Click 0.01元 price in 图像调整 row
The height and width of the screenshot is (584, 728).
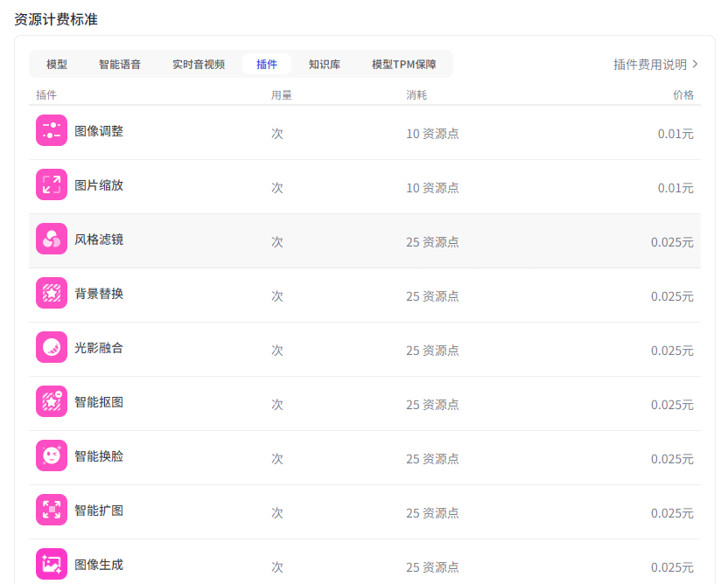coord(675,134)
